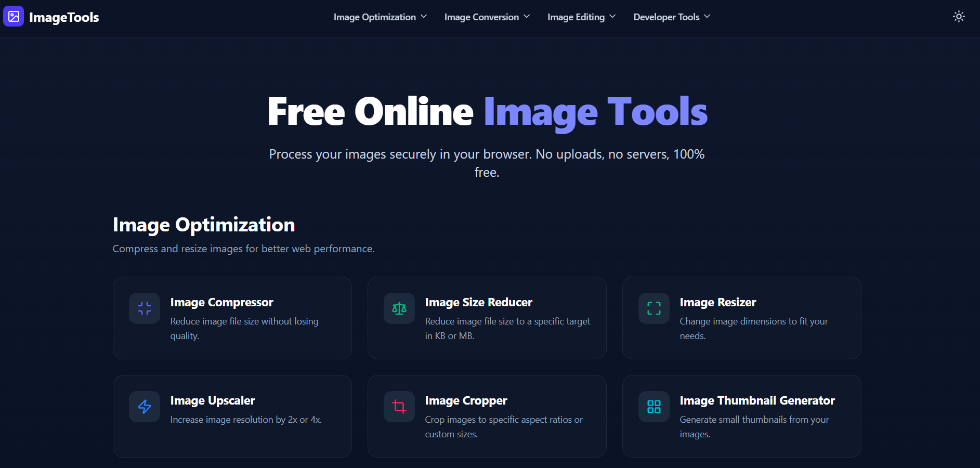The image size is (980, 468).
Task: Open the Image Editing menu
Action: [581, 17]
